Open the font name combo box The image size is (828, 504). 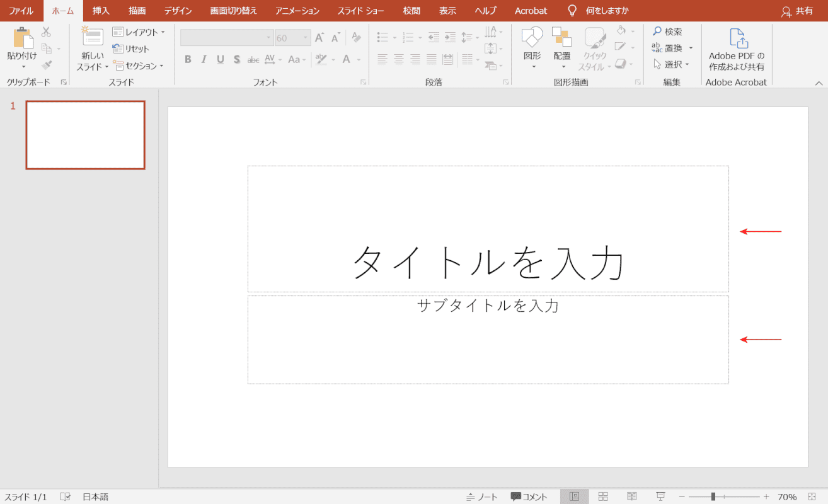[227, 38]
